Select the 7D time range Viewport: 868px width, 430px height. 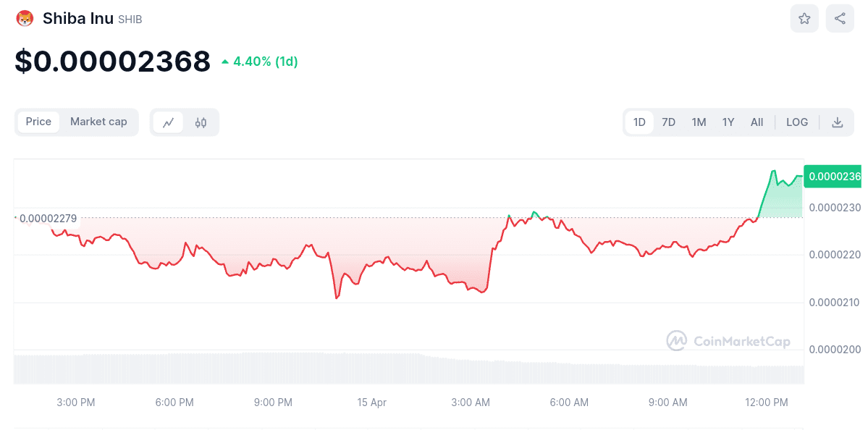click(x=668, y=122)
